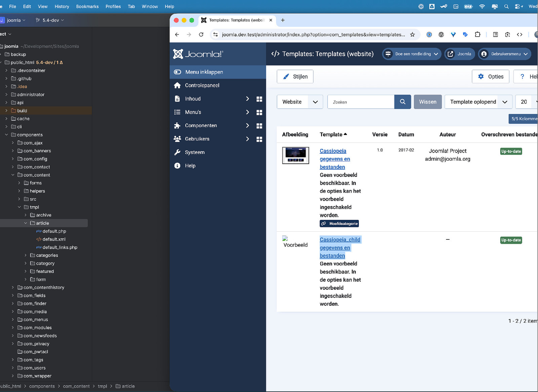The height and width of the screenshot is (392, 538).
Task: Open the browser extensions puzzle icon
Action: [x=477, y=35]
